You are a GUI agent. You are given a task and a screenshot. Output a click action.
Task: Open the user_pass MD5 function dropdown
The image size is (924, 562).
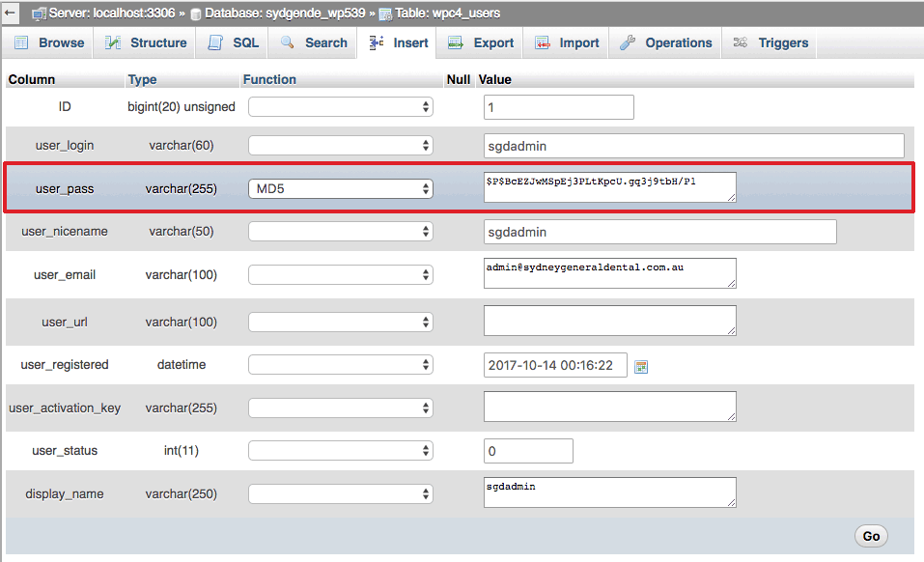(340, 189)
